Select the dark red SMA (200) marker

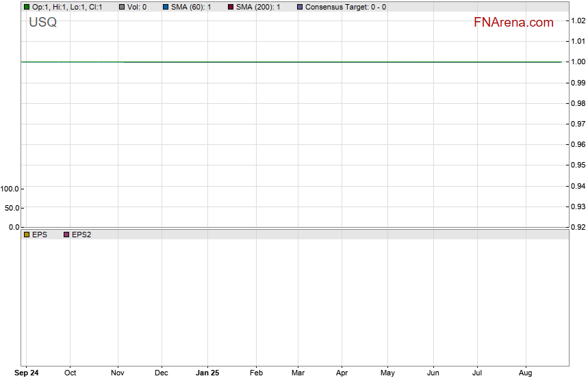click(231, 7)
